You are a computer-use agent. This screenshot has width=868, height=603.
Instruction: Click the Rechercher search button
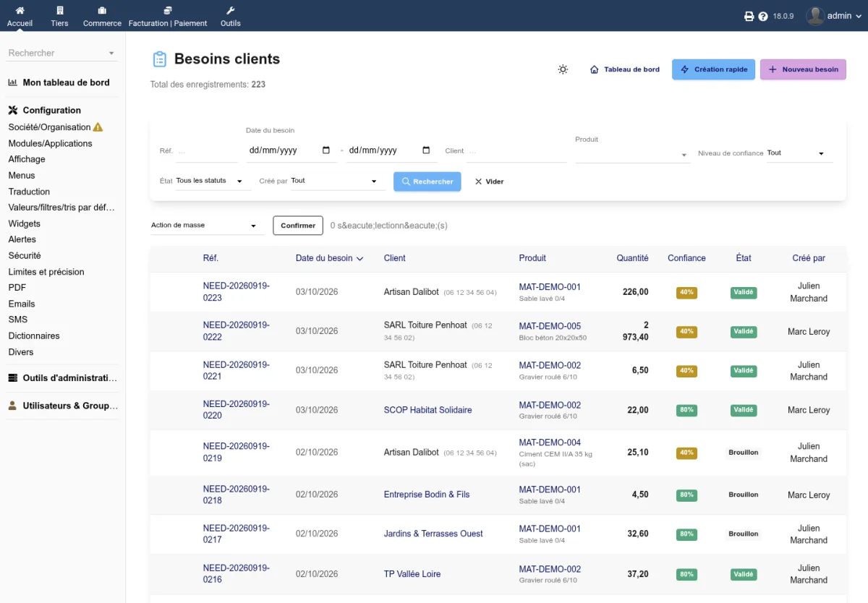tap(427, 181)
